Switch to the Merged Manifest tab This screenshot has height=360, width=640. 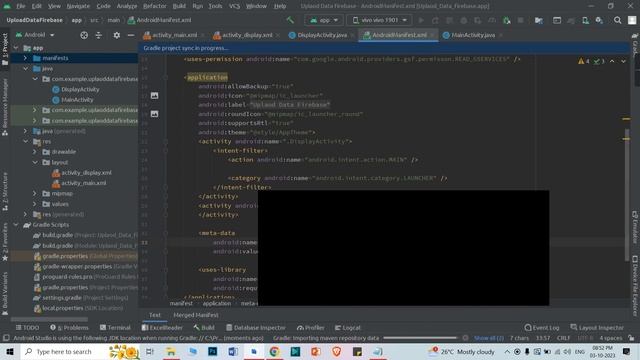[196, 315]
